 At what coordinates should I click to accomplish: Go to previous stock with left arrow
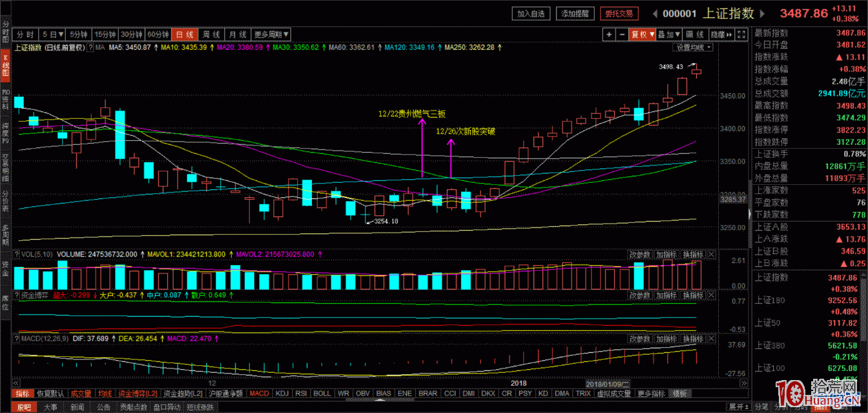click(x=655, y=14)
